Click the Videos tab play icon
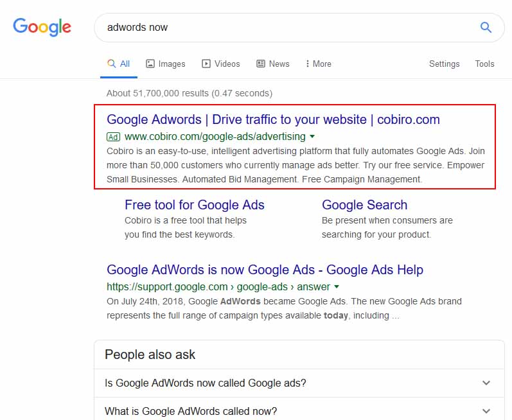This screenshot has height=420, width=512. coord(206,64)
